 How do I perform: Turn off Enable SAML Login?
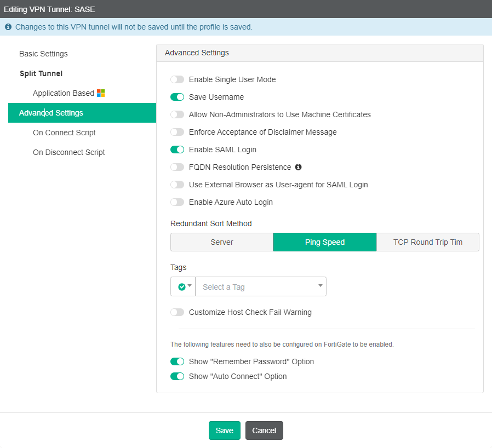pos(177,150)
